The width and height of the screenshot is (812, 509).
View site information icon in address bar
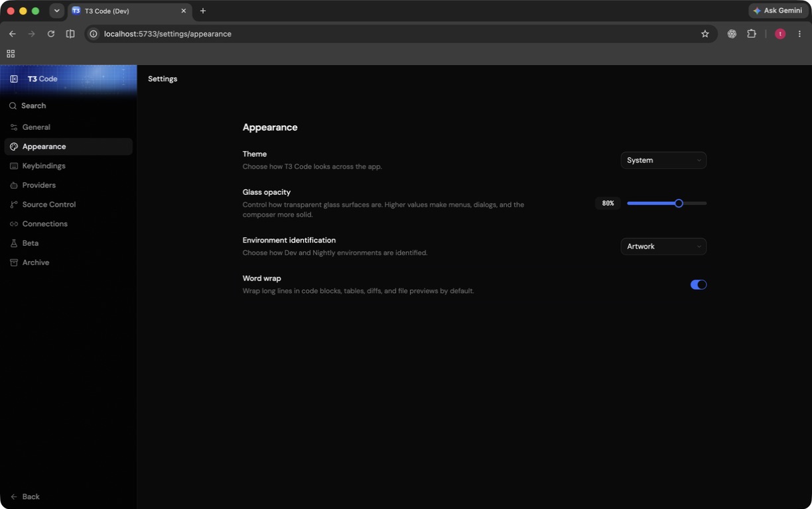(94, 34)
